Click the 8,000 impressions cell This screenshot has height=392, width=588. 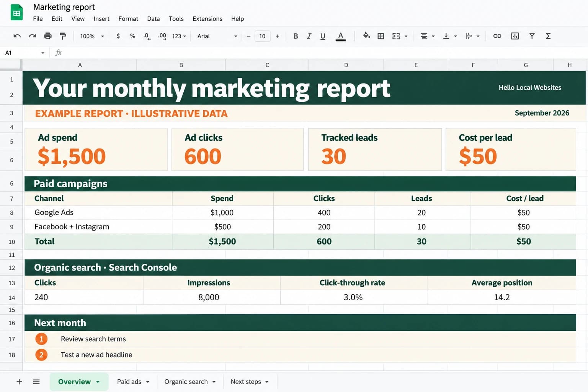(x=212, y=297)
